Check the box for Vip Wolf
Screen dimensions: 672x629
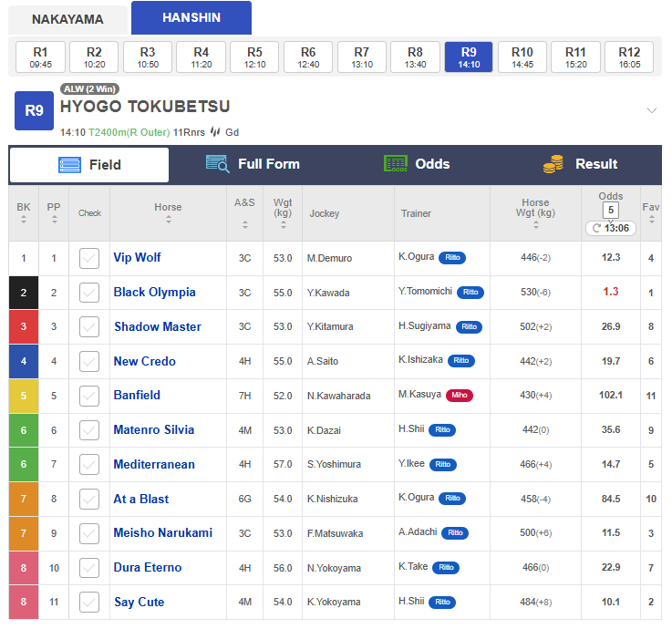click(89, 258)
